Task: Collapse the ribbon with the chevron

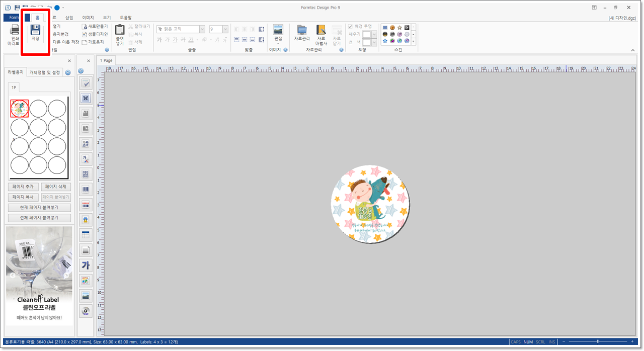Action: pyautogui.click(x=633, y=50)
